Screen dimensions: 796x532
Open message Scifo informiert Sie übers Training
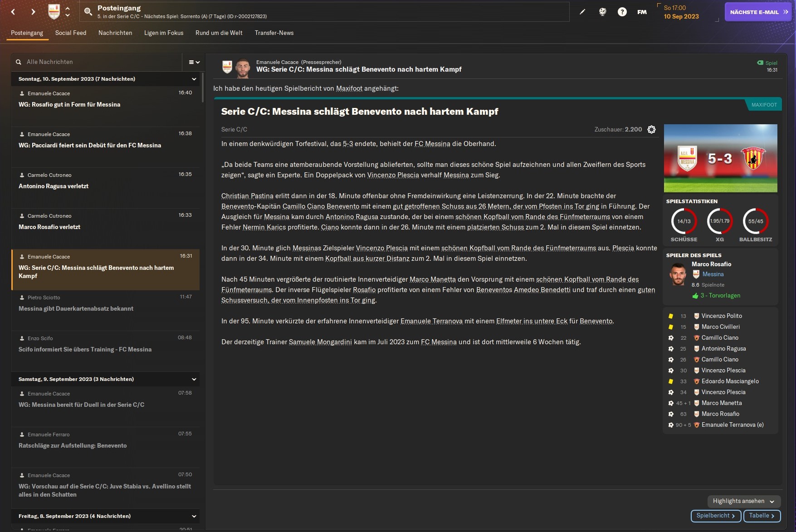pos(105,351)
